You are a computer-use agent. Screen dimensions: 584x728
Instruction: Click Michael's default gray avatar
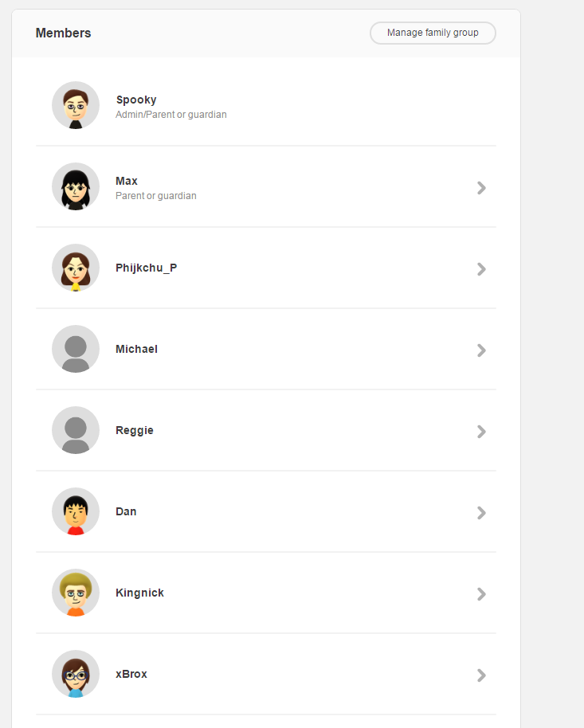(76, 349)
